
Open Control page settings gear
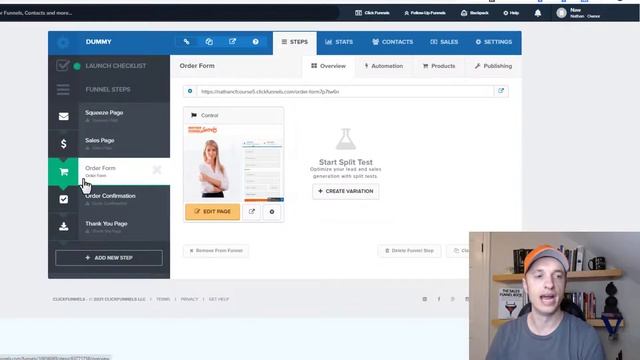click(x=272, y=211)
